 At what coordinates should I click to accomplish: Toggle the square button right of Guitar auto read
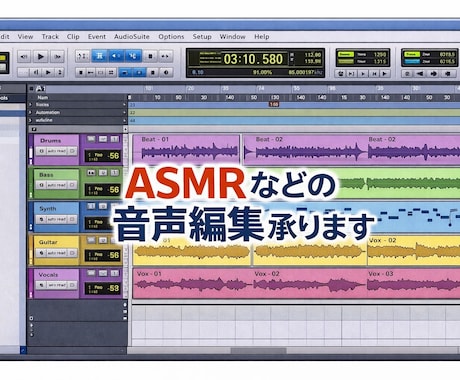click(x=72, y=253)
